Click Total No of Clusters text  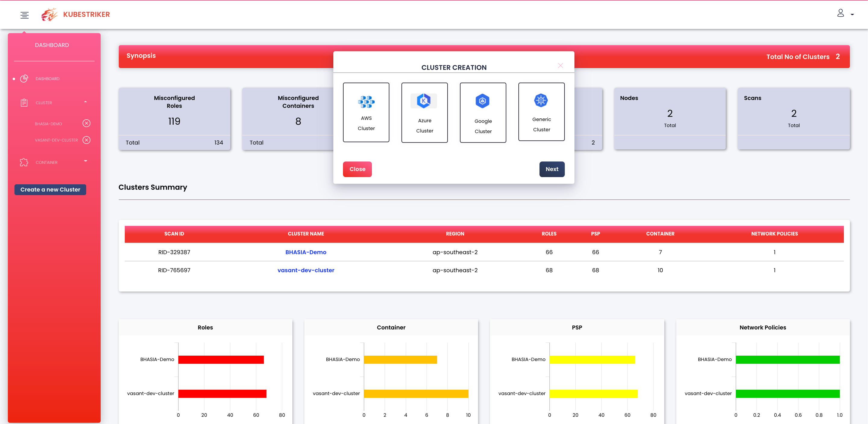[x=798, y=57]
